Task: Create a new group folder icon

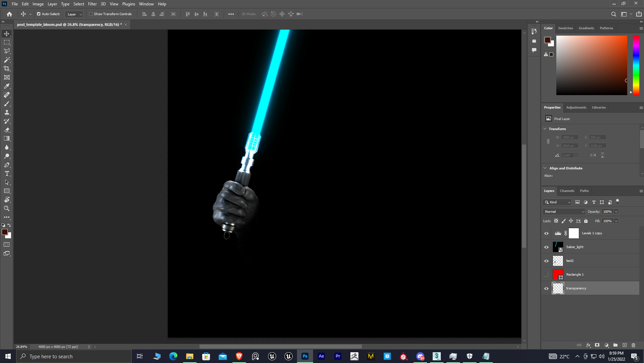Action: pos(615,345)
